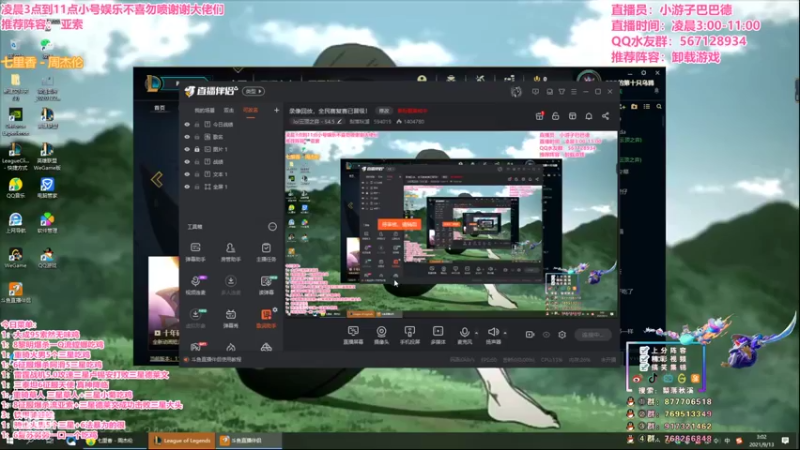800x450 pixels.
Task: Open the settings gear beside start button
Action: click(x=562, y=335)
